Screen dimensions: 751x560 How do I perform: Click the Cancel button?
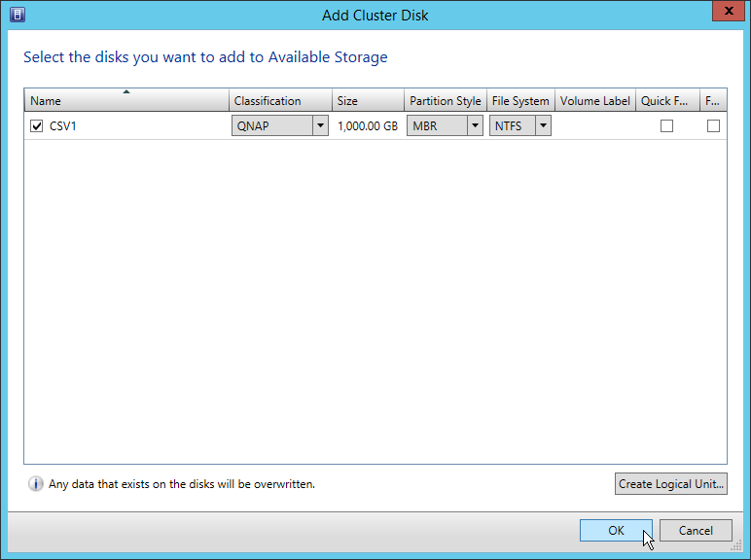(696, 530)
